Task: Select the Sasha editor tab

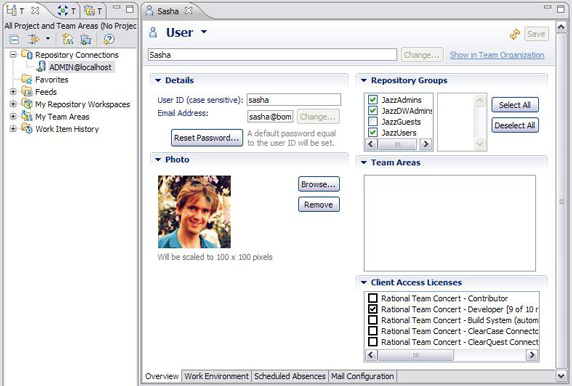Action: 168,11
